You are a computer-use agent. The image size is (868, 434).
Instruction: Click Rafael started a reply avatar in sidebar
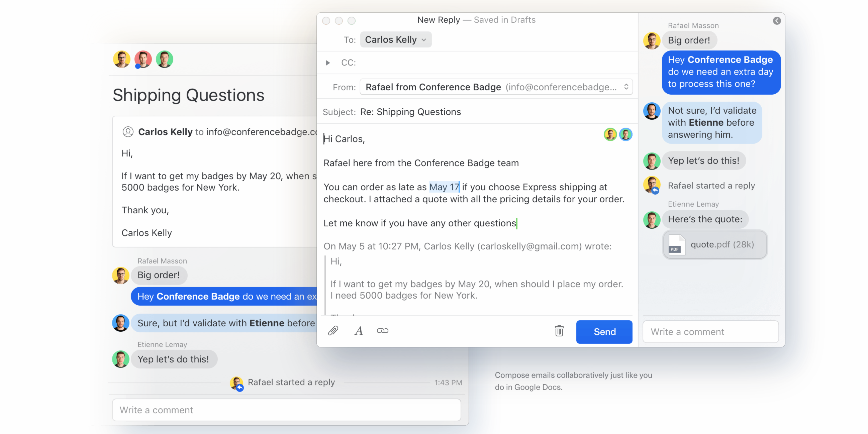click(x=652, y=185)
